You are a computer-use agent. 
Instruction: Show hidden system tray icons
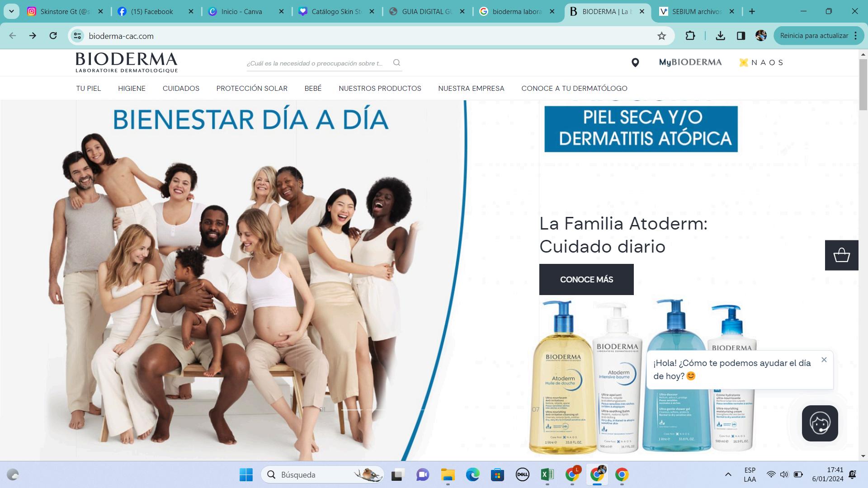[x=728, y=474]
